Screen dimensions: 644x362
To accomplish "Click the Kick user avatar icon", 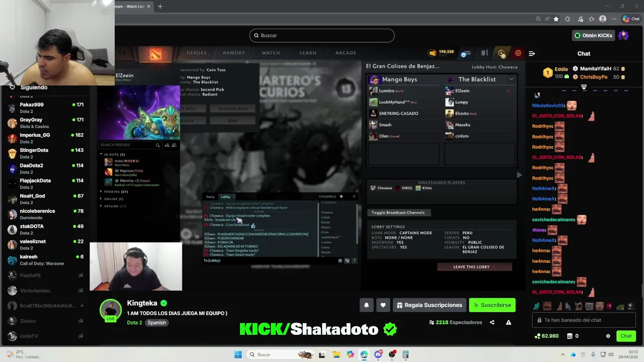I will point(623,35).
